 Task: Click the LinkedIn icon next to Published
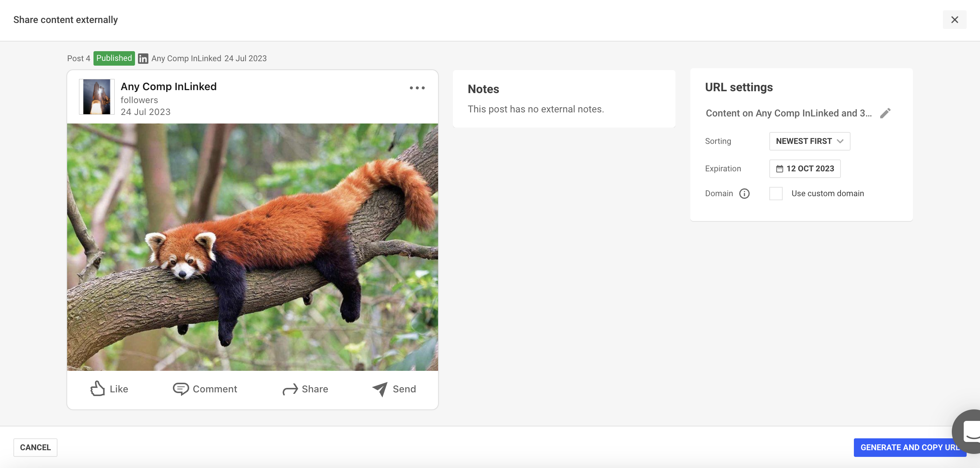point(143,59)
